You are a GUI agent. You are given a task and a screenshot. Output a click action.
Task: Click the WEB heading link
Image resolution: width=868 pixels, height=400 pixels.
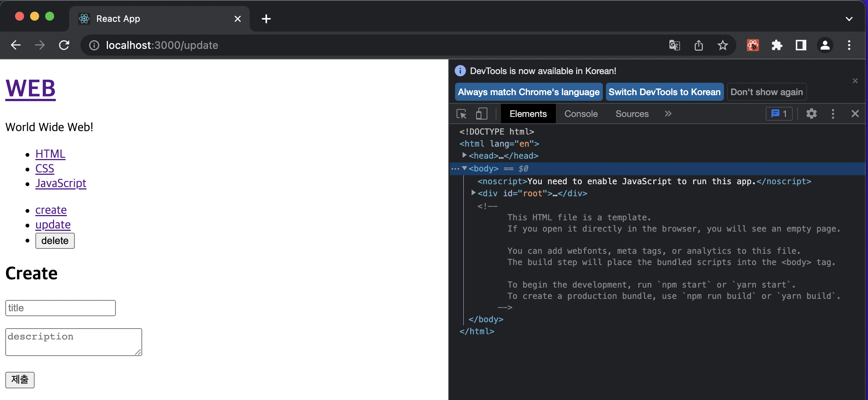30,89
